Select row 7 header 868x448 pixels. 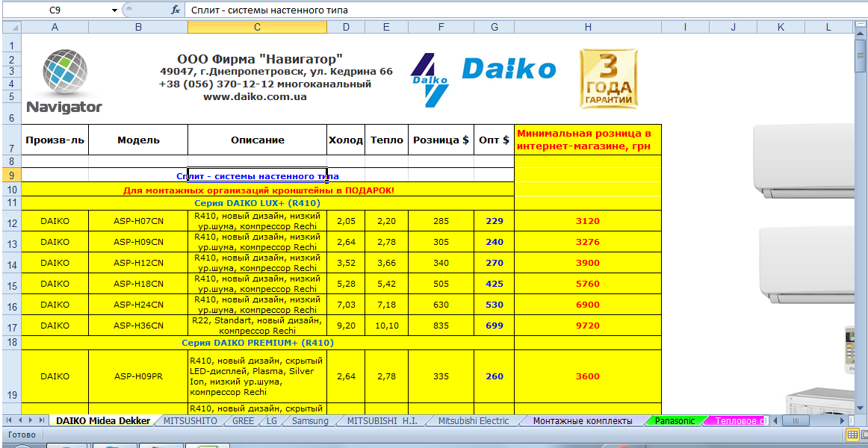11,140
